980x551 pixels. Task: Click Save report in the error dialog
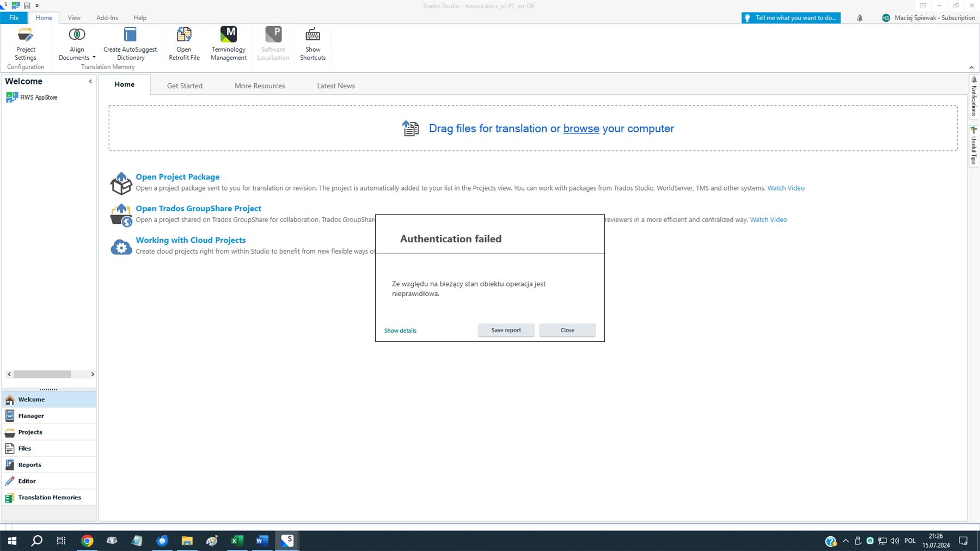click(506, 330)
